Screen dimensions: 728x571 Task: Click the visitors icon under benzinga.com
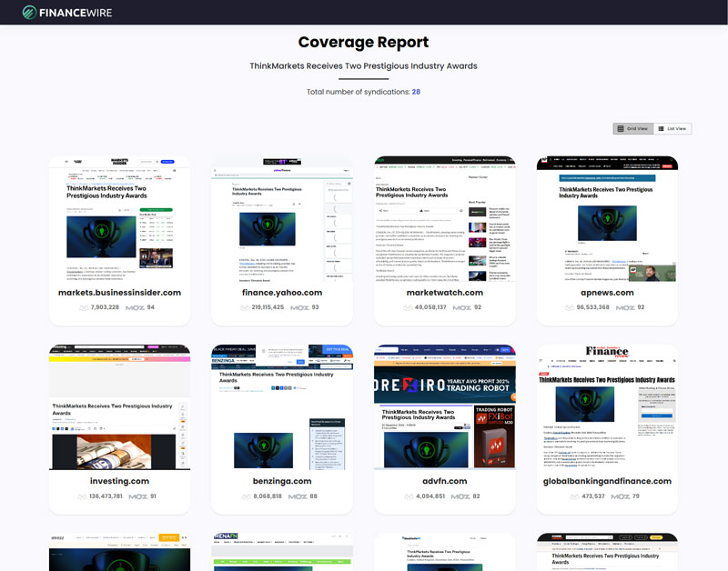(246, 496)
